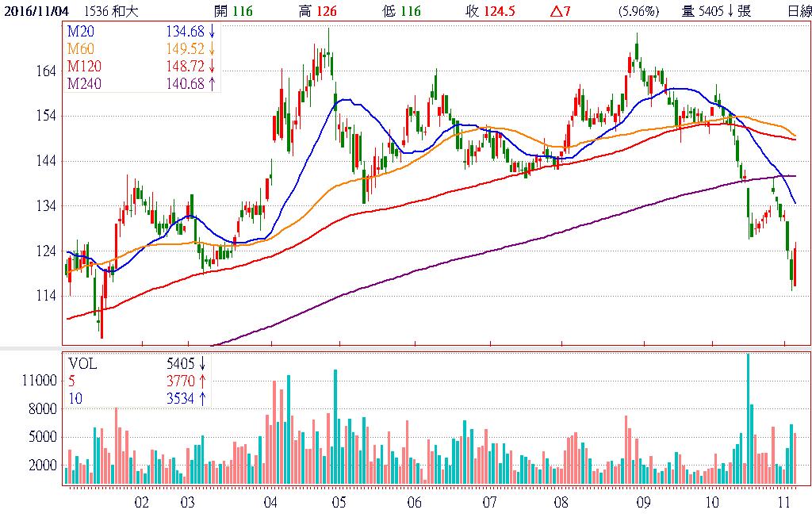Click the up arrow beside 5-day volume 3770

click(201, 381)
